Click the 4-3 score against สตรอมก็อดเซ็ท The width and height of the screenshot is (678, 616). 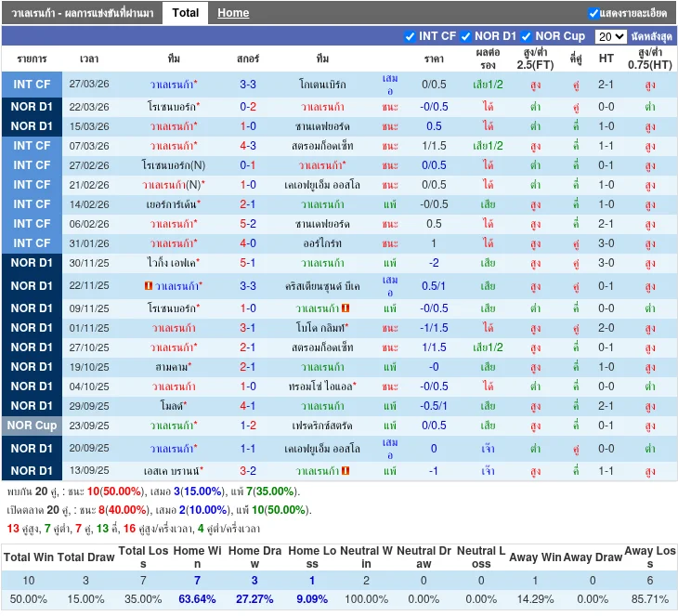(248, 146)
